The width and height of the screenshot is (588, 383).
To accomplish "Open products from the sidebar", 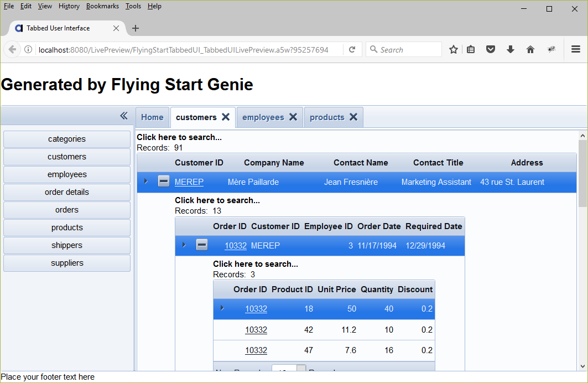I will click(x=67, y=227).
